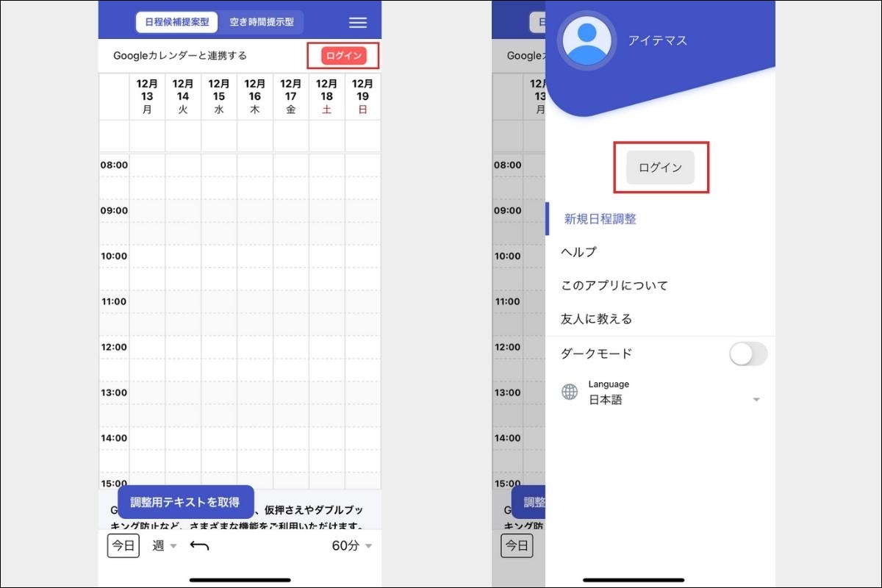Click the 12月18 土 column header

(x=326, y=96)
